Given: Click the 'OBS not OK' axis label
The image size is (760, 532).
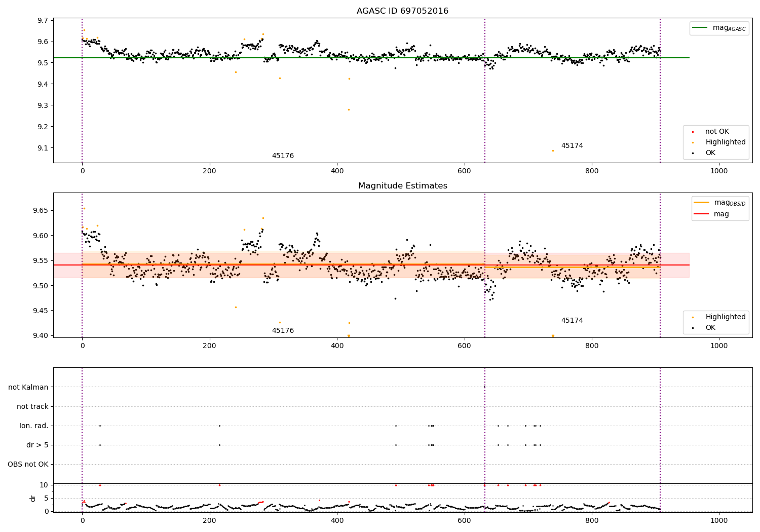Looking at the screenshot, I should pyautogui.click(x=28, y=464).
